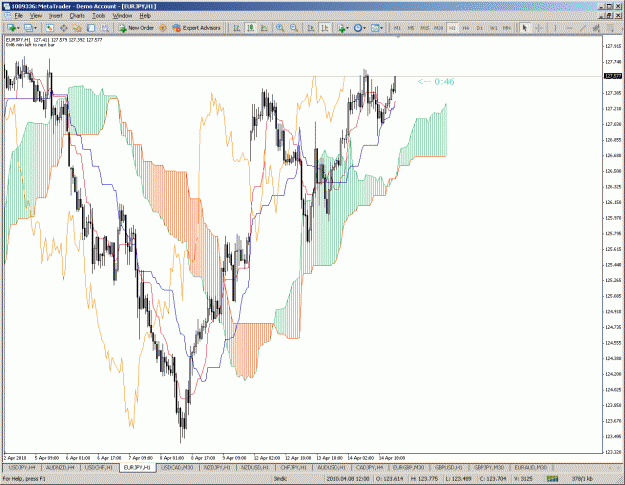Image resolution: width=625 pixels, height=485 pixels.
Task: Toggle Auto Scroll chart icon
Action: [x=311, y=28]
